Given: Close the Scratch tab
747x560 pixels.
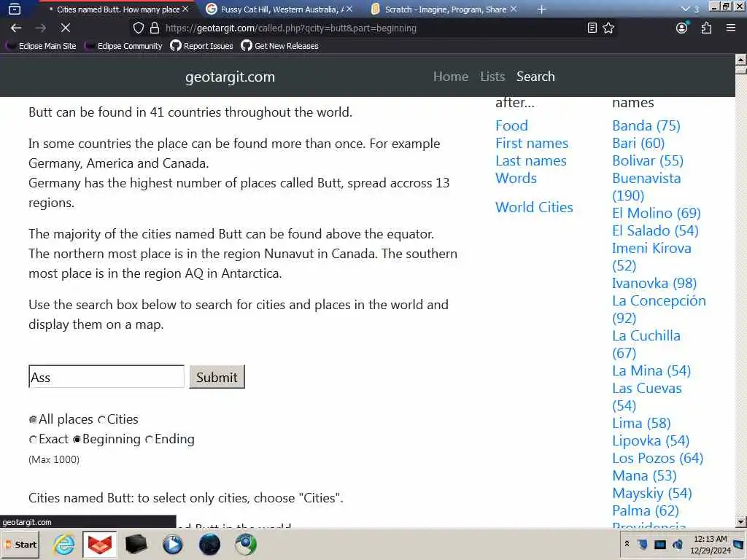Looking at the screenshot, I should pos(513,9).
